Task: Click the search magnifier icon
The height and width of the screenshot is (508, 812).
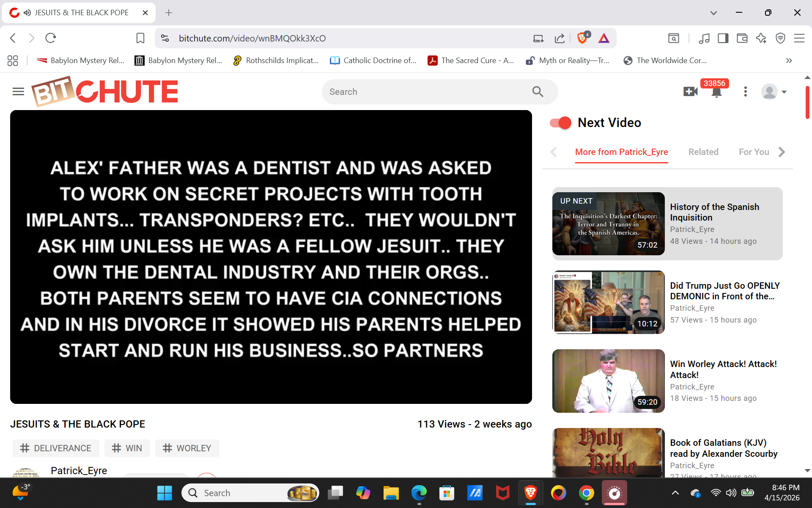Action: 538,91
